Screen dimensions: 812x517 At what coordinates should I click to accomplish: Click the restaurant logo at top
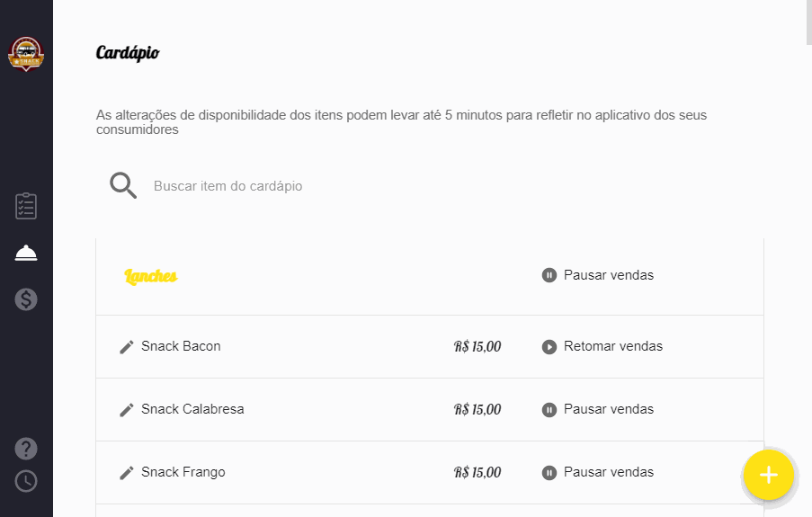click(26, 54)
